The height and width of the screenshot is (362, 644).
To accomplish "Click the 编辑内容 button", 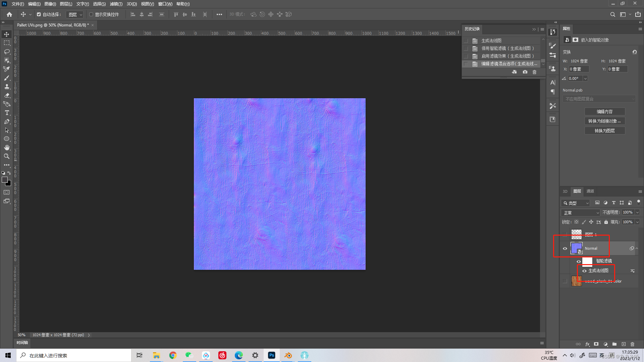I will [604, 112].
